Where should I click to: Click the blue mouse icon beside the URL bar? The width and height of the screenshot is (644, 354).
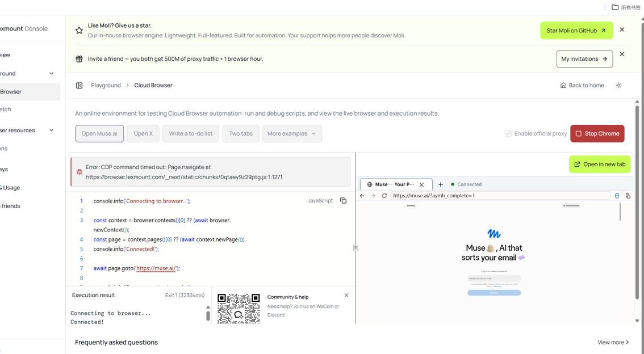(x=617, y=196)
